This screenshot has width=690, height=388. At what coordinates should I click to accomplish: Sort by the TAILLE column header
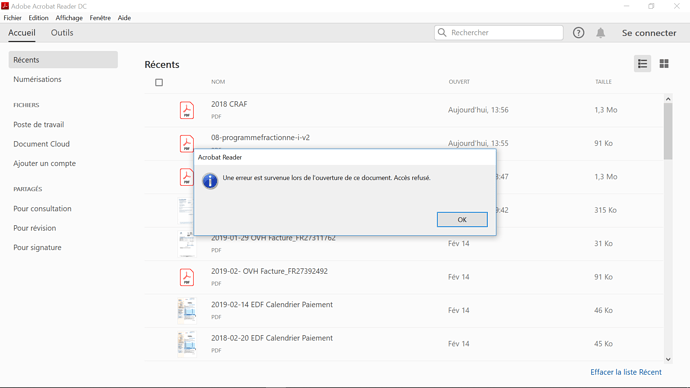click(x=603, y=82)
